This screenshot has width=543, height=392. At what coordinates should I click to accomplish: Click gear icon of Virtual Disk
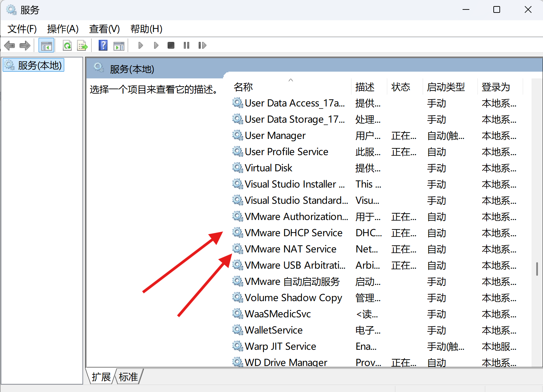pyautogui.click(x=238, y=168)
